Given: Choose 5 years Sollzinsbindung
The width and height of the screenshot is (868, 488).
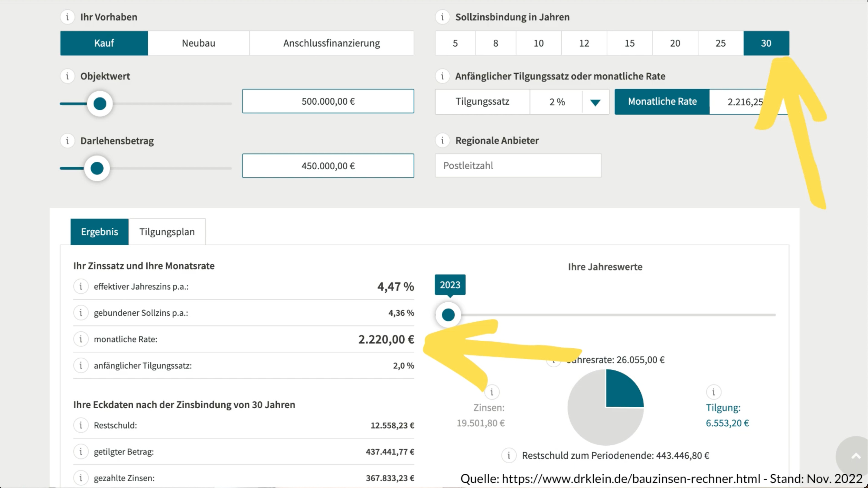Looking at the screenshot, I should pyautogui.click(x=455, y=43).
